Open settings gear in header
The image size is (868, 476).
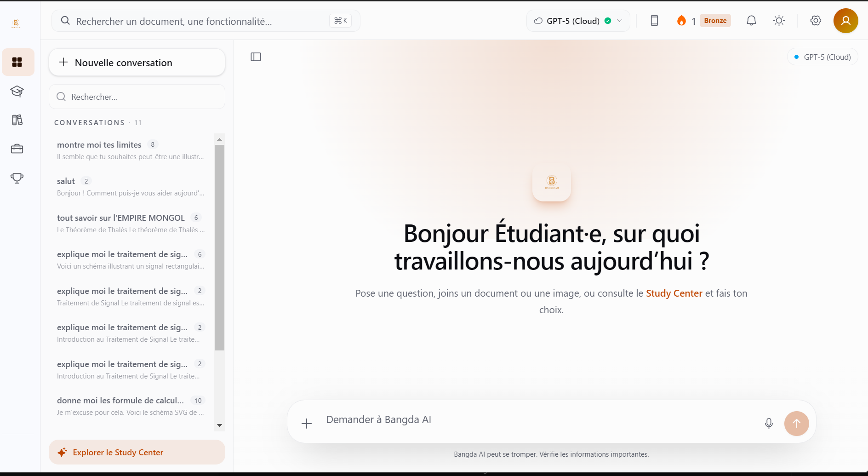pos(816,21)
